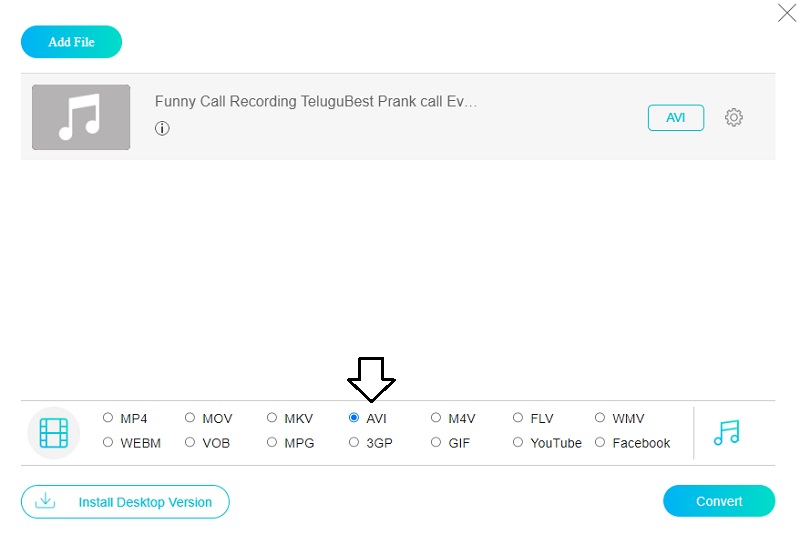Screen dimensions: 800x534
Task: Open settings gear for the file
Action: pyautogui.click(x=734, y=117)
